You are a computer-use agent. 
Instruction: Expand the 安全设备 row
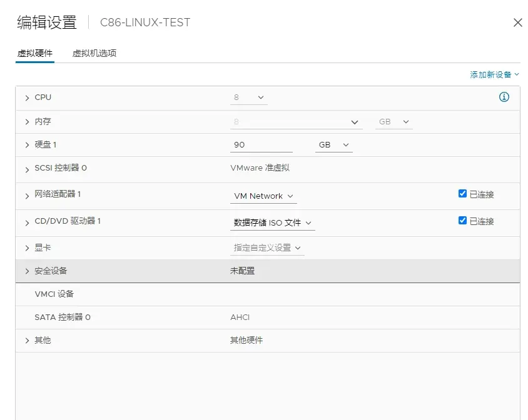pos(27,271)
